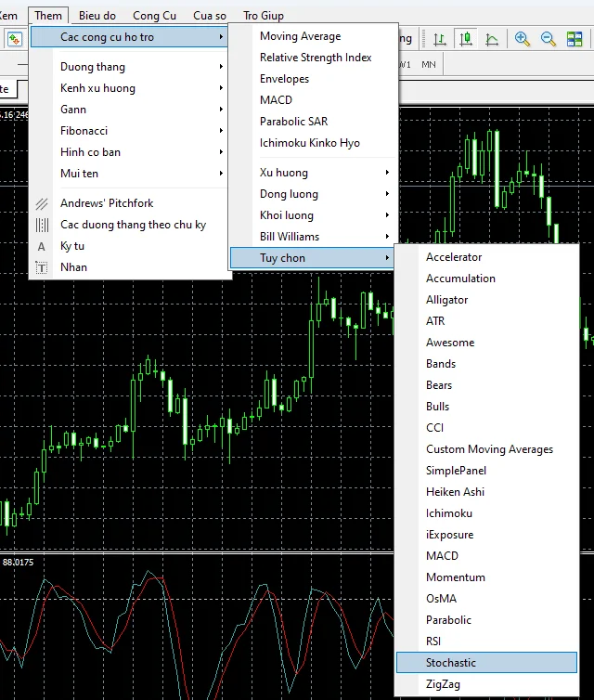
Task: Expand the Hinh co ban submenu
Action: click(x=129, y=152)
